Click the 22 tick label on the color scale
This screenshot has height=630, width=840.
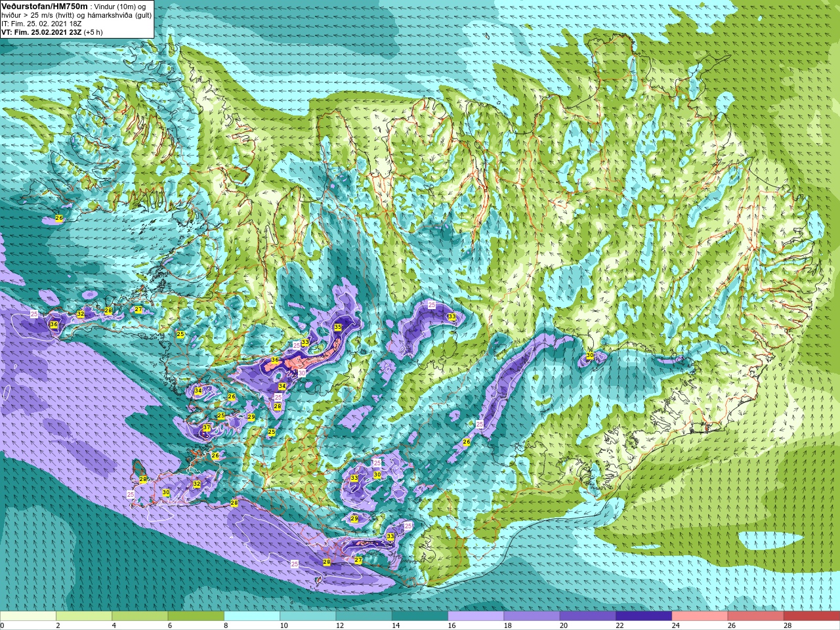619,625
